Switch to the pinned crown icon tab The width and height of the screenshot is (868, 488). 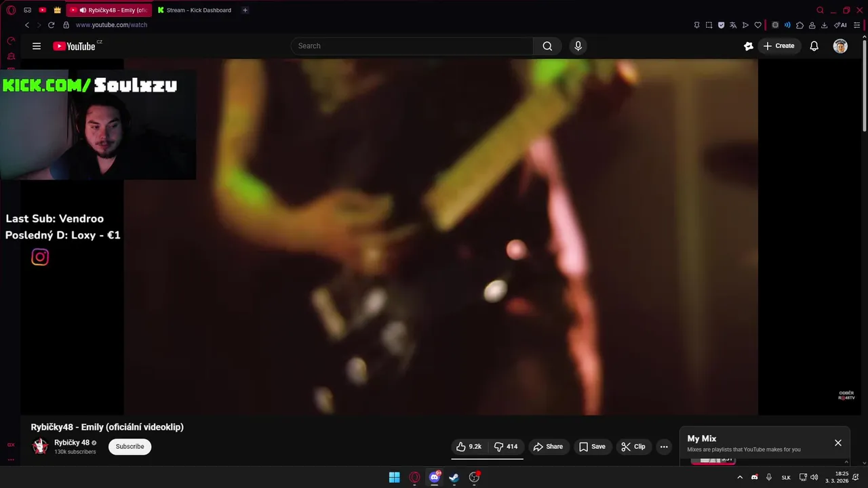pos(58,10)
